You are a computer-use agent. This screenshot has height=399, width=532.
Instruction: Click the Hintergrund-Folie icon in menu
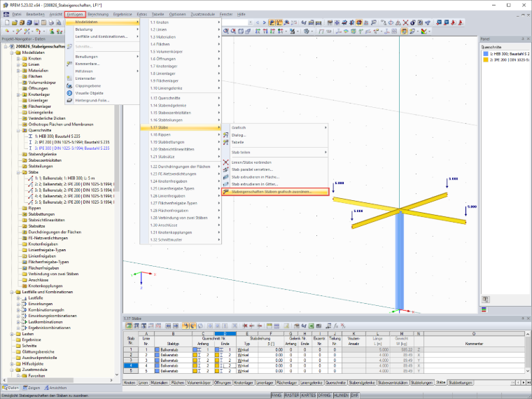[x=69, y=100]
